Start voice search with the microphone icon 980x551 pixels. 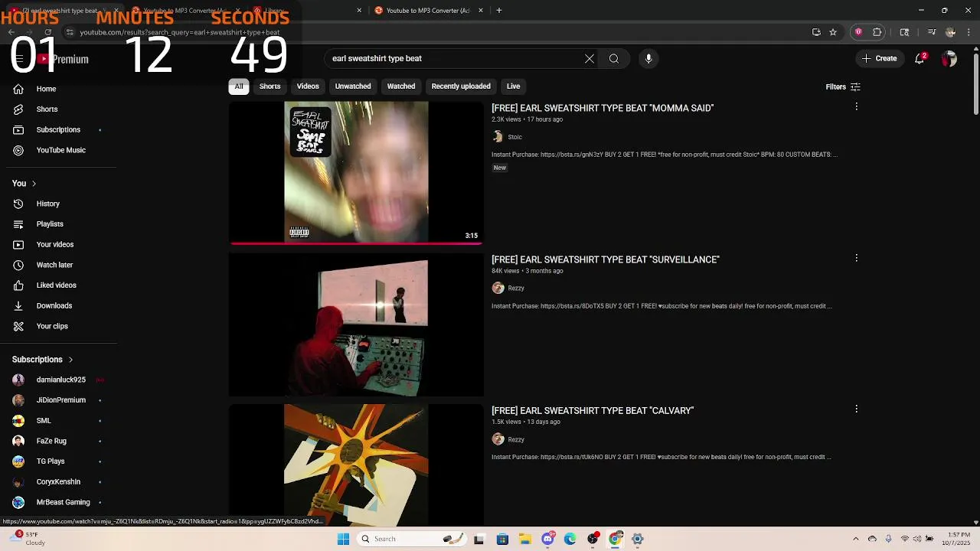pyautogui.click(x=648, y=58)
